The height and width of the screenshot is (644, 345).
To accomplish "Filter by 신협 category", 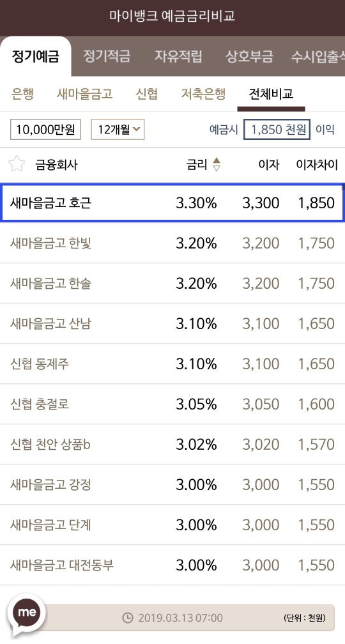I will coord(147,94).
